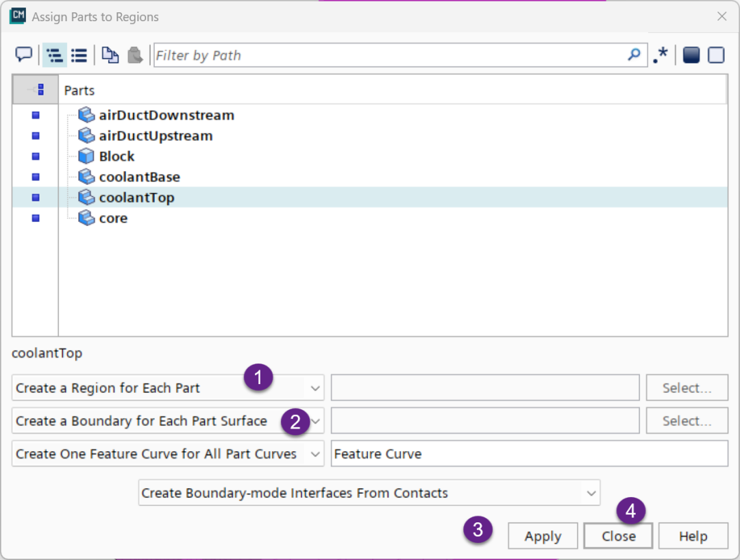Click the Block part cube icon
This screenshot has width=740, height=560.
(86, 156)
